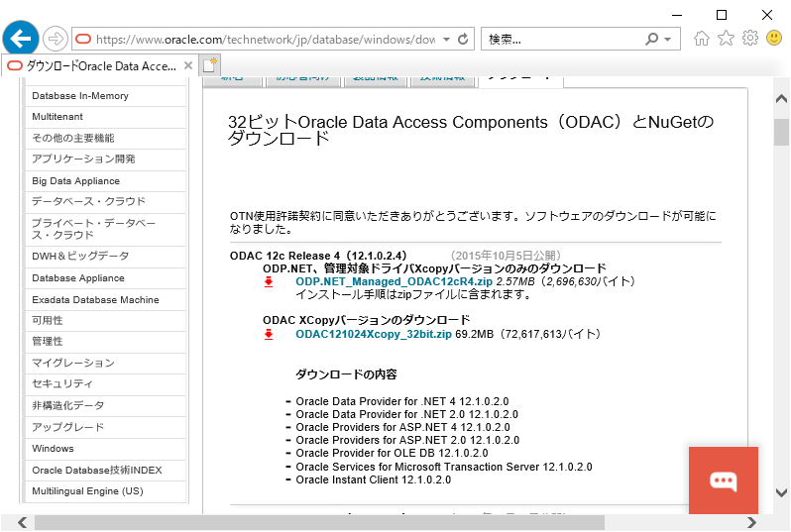
Task: Click the vertical scrollbar up arrow
Action: point(781,99)
